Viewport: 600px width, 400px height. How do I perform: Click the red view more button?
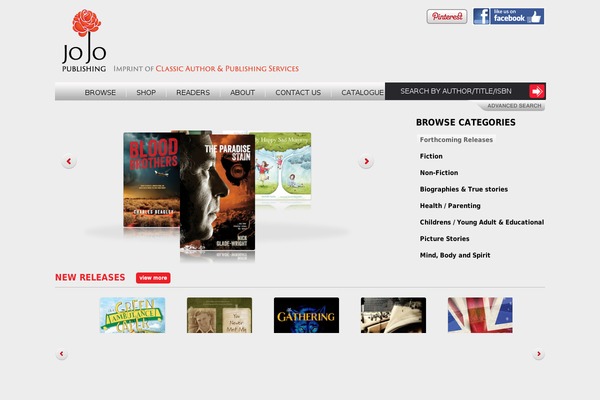(153, 278)
